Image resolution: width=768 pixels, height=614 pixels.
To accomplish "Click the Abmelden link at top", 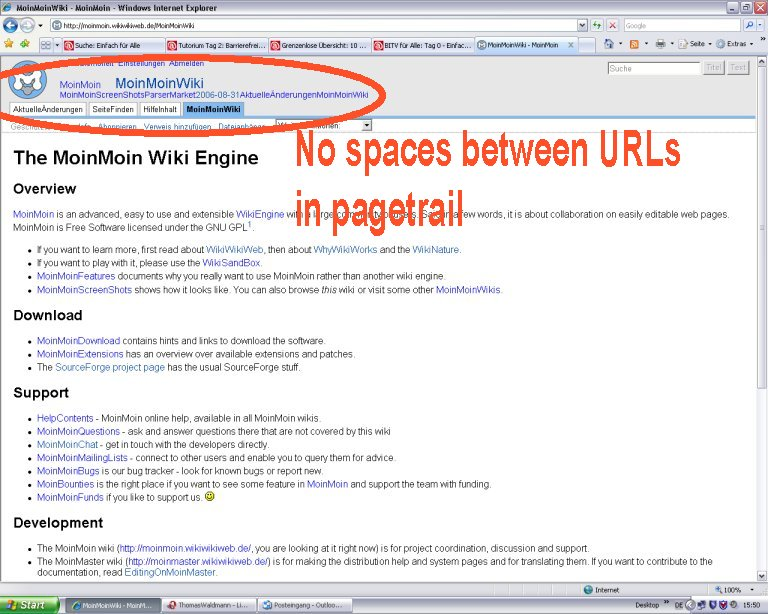I will pyautogui.click(x=186, y=63).
